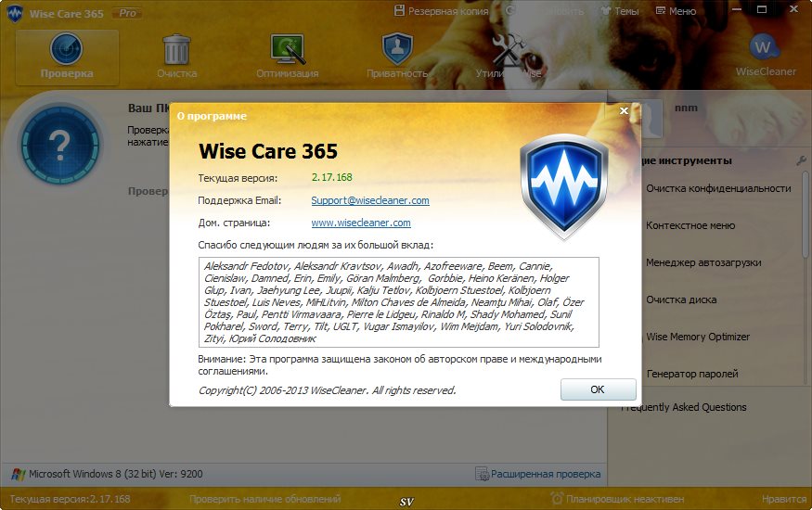Click the blue shield logo in About dialog
Viewport: 812px width, 510px height.
pyautogui.click(x=563, y=186)
